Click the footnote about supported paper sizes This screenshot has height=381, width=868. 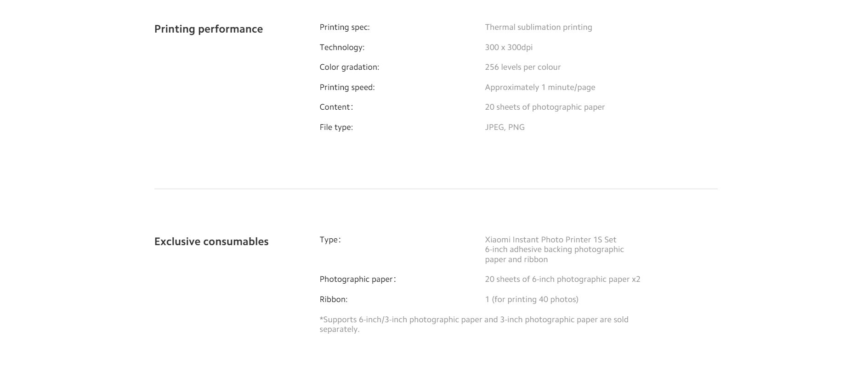(x=474, y=324)
